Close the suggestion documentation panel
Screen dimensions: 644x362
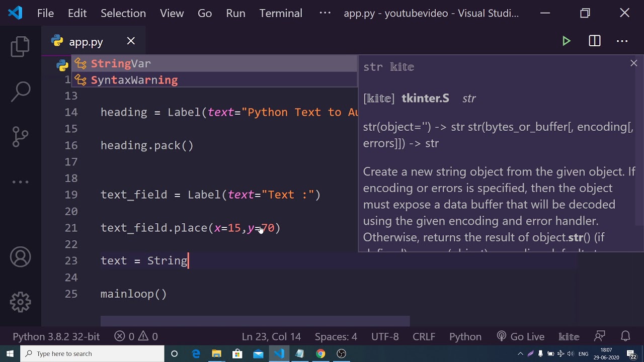click(633, 63)
